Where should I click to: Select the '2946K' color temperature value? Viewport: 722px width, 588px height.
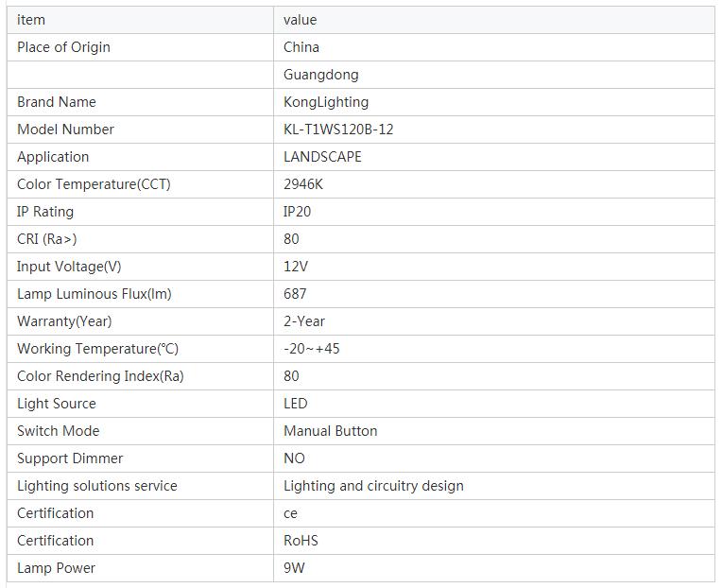pos(304,184)
